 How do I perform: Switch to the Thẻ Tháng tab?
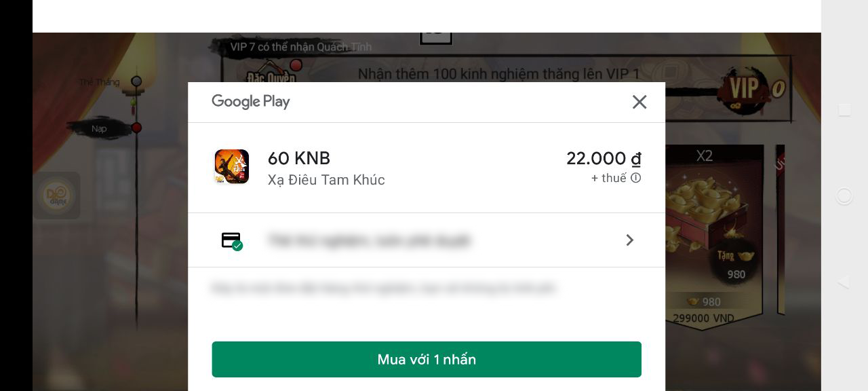pos(99,82)
